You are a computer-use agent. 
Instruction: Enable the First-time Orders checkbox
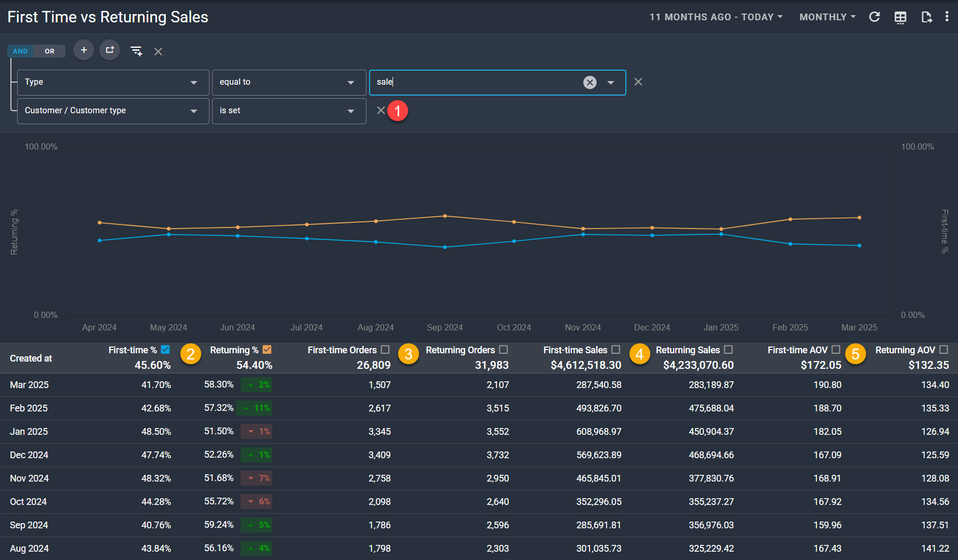coord(385,350)
